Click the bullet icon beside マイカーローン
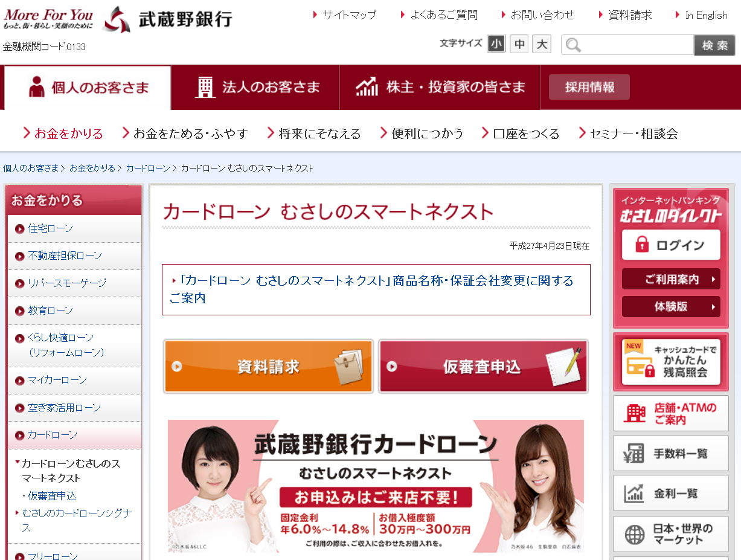Image resolution: width=741 pixels, height=560 pixels. [19, 380]
